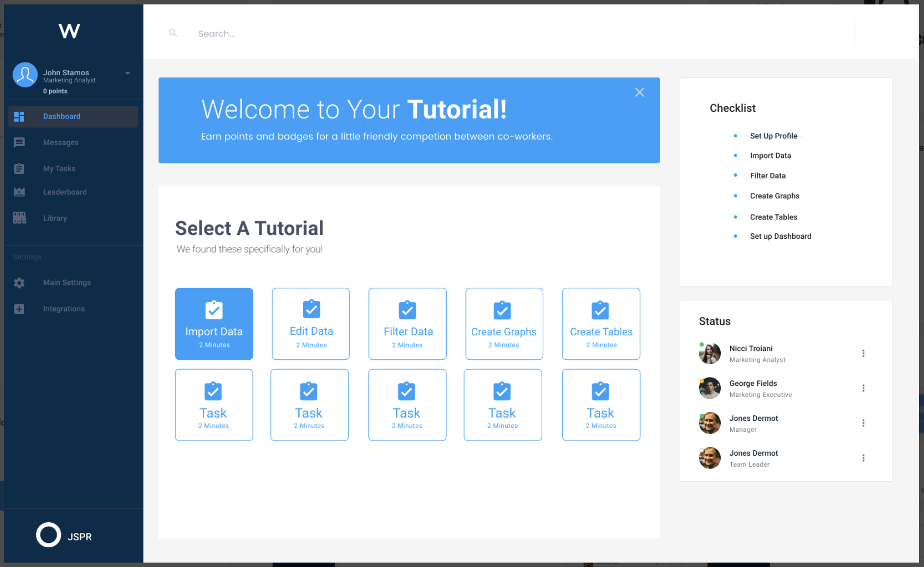
Task: Click Create Tables in the Checklist
Action: pos(773,217)
